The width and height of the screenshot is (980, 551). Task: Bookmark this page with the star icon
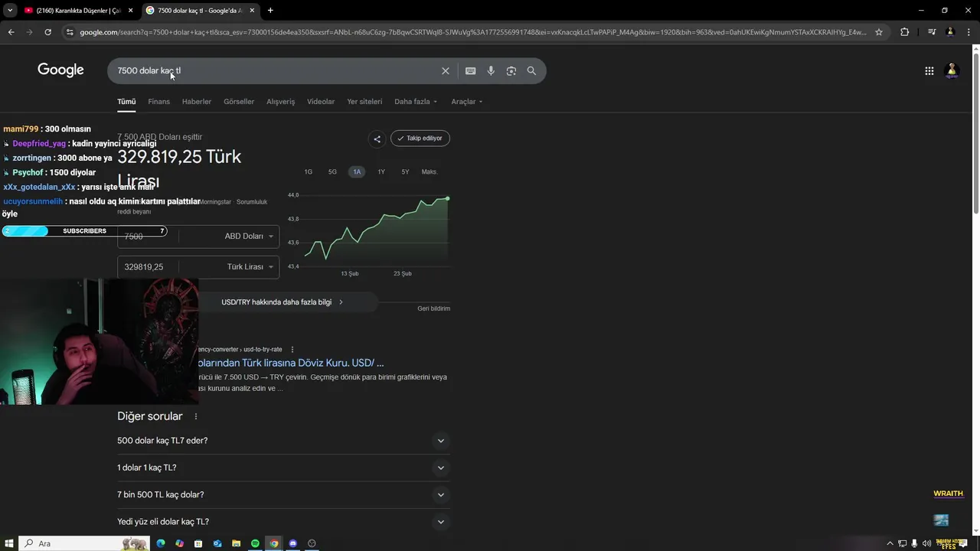(x=879, y=32)
